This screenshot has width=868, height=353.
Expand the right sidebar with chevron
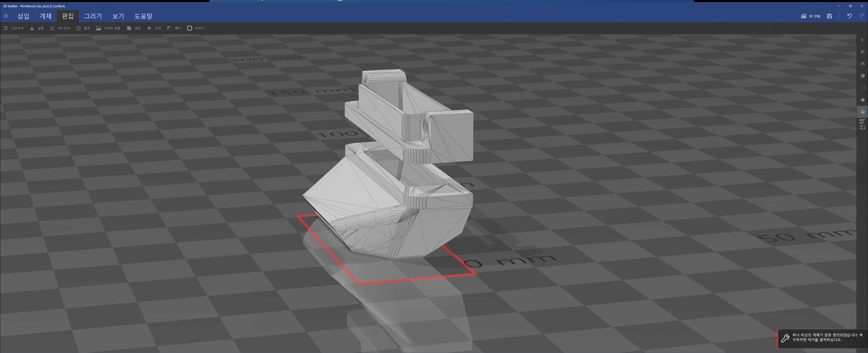tap(862, 40)
